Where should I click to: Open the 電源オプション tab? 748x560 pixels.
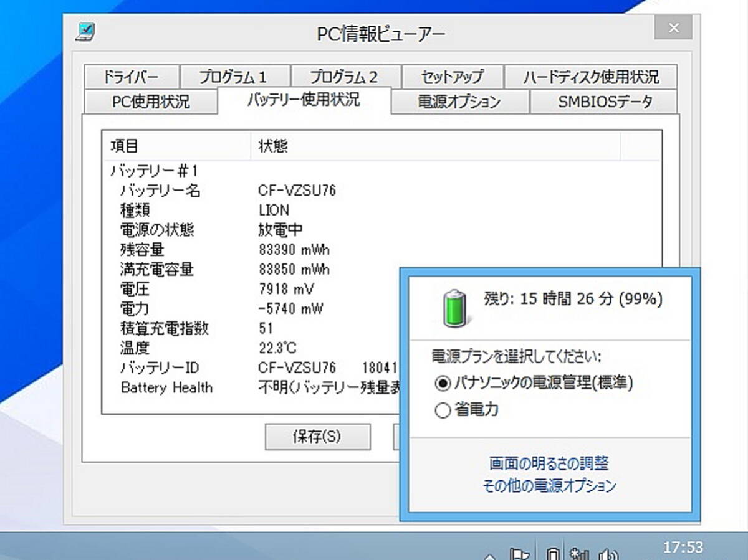tap(459, 102)
